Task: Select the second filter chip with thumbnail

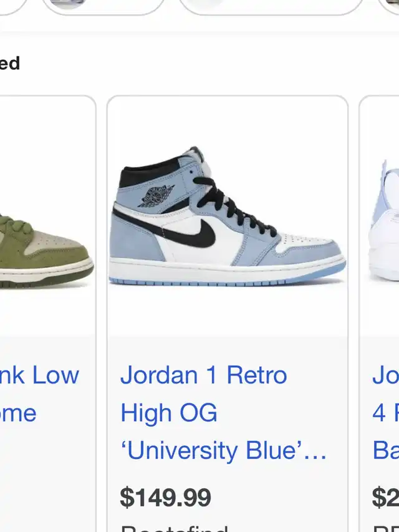Action: [x=103, y=7]
